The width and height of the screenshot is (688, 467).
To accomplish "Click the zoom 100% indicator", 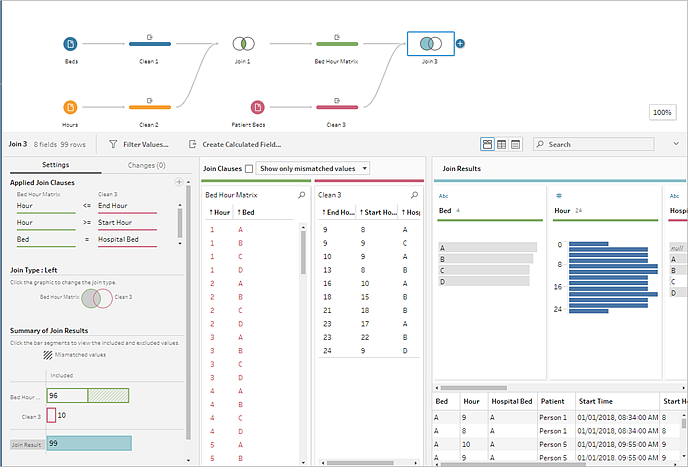I will 662,112.
